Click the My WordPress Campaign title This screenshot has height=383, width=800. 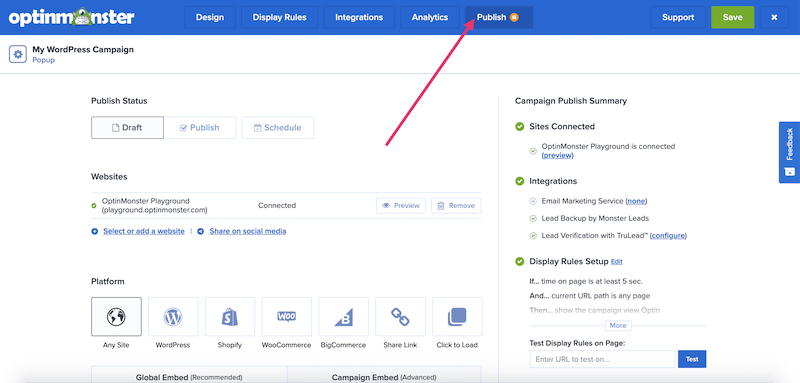coord(83,49)
